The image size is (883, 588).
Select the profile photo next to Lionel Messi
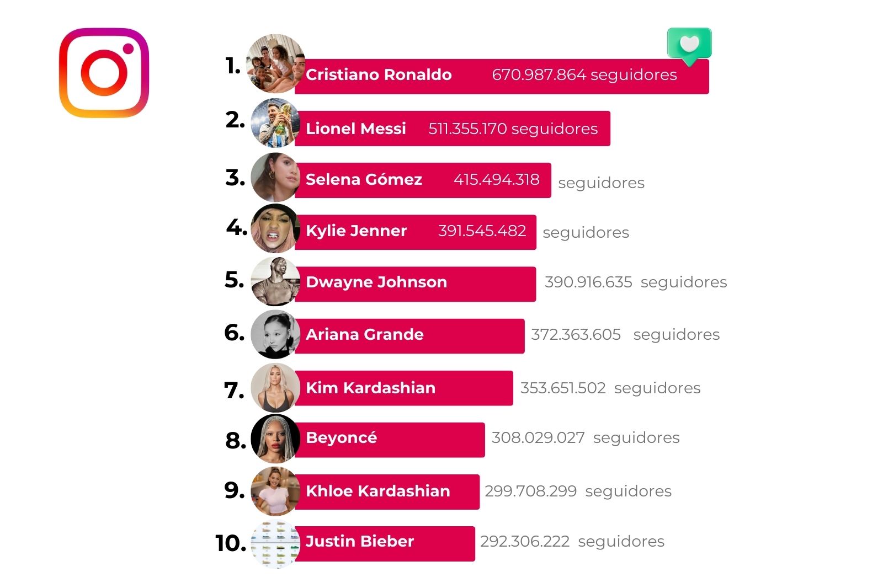point(275,122)
